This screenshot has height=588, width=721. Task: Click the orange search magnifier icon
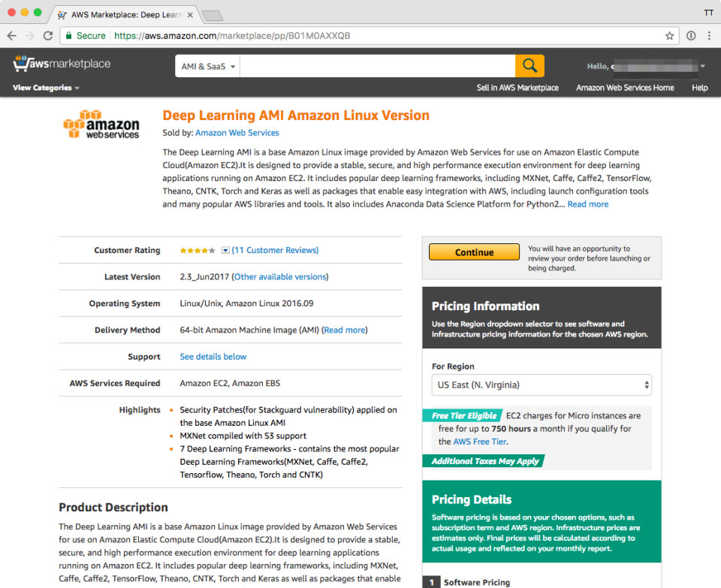[x=529, y=65]
